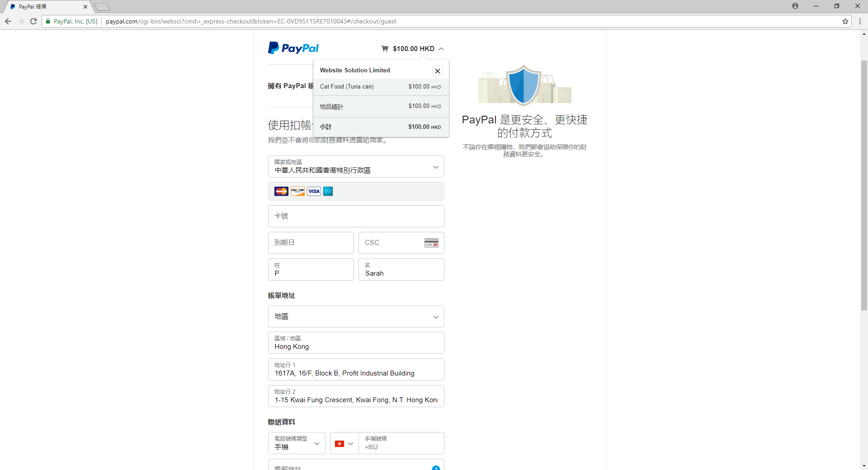Image resolution: width=868 pixels, height=470 pixels.
Task: Click the CSC card hint icon
Action: tap(431, 243)
